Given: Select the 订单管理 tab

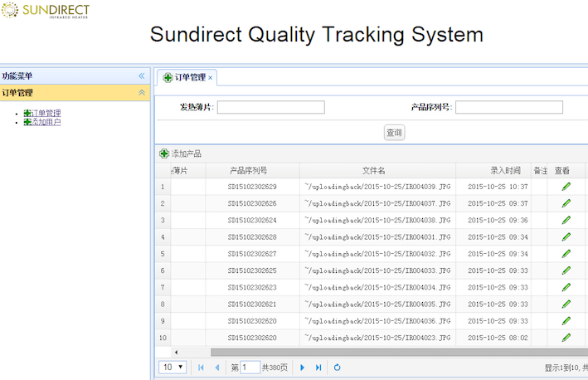Looking at the screenshot, I should pos(184,77).
